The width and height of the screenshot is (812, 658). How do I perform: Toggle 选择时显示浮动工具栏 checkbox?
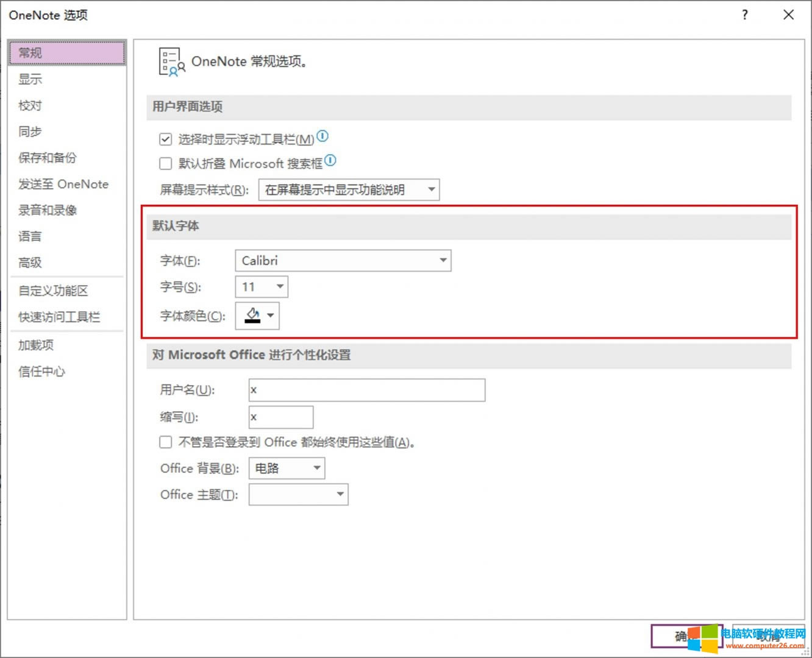[165, 140]
